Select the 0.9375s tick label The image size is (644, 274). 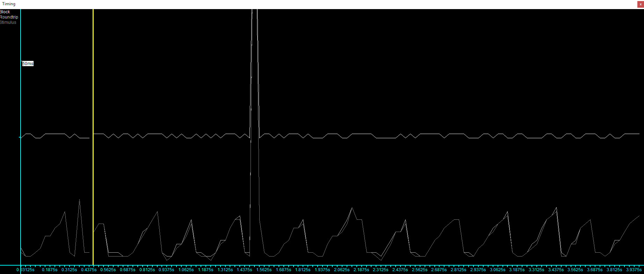(166, 270)
